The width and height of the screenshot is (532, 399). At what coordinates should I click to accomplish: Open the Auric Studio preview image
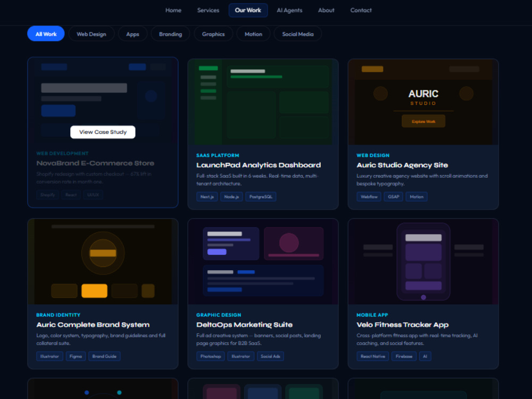click(x=423, y=102)
